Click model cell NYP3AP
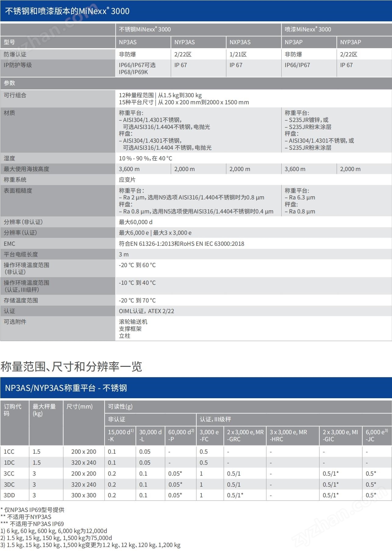 point(364,42)
